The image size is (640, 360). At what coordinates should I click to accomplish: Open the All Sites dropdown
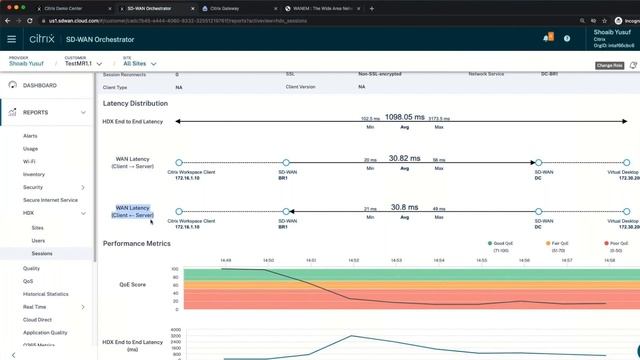pos(140,64)
